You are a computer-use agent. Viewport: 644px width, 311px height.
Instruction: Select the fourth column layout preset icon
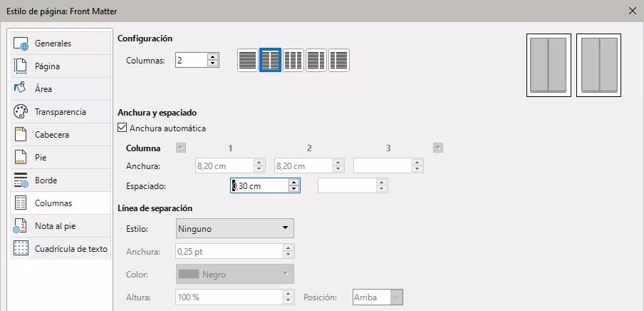point(316,61)
